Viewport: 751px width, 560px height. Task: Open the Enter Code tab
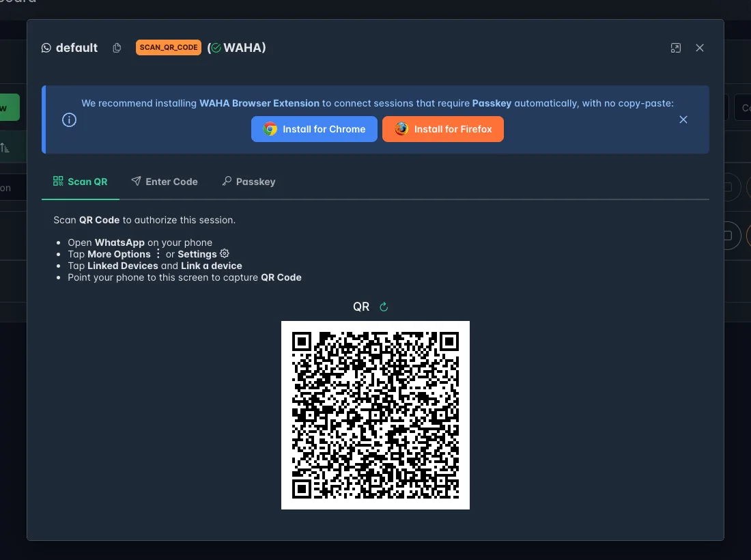coord(165,182)
